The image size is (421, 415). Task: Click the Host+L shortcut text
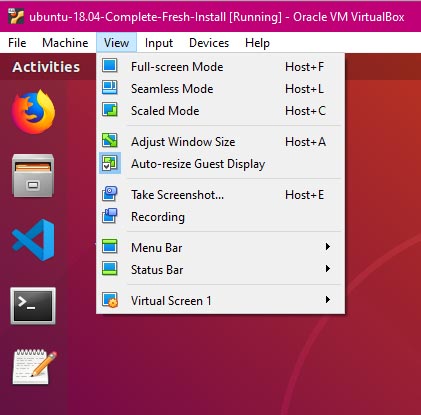click(305, 89)
